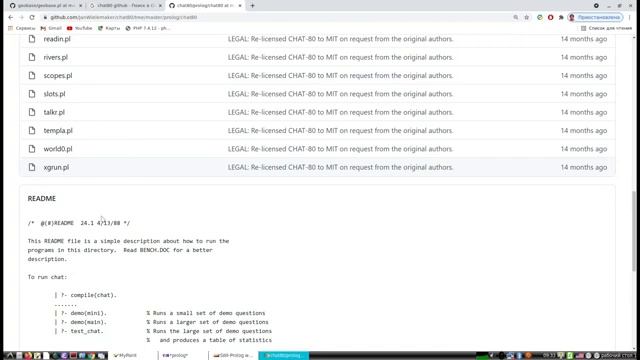Screen dimensions: 640x360
Task: Open the Gmail bookmark
Action: (51, 28)
